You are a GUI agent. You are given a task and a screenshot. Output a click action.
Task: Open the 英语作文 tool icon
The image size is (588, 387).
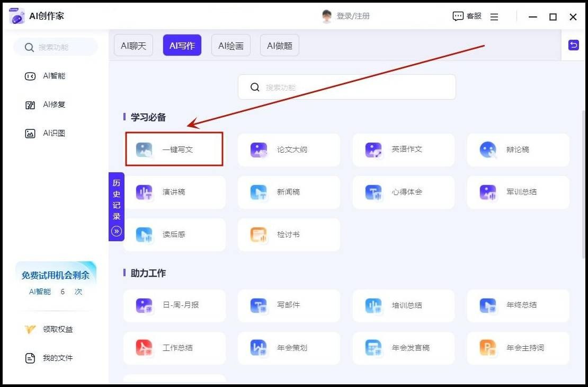[373, 150]
